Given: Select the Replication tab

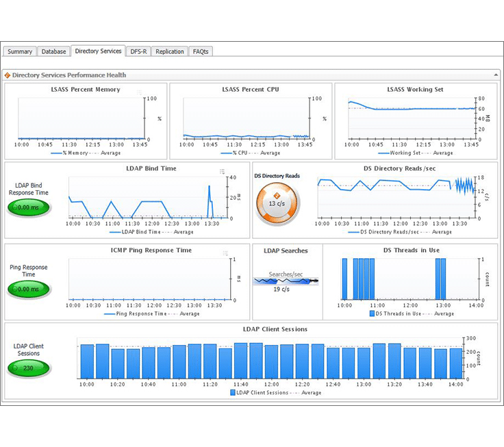Looking at the screenshot, I should tap(170, 51).
